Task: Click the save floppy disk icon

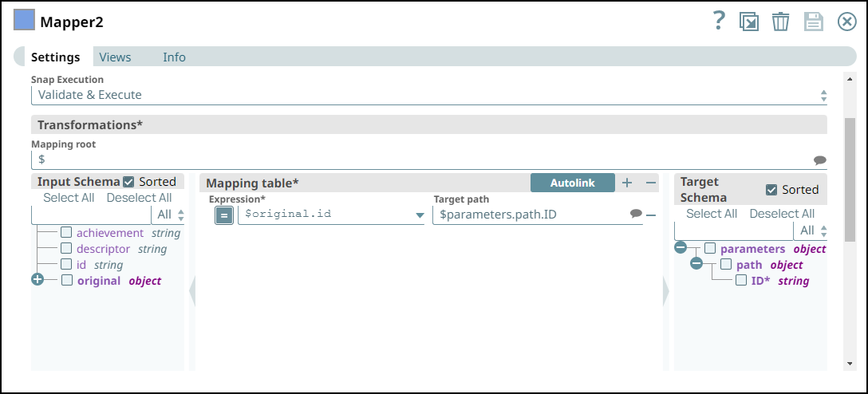Action: coord(814,22)
